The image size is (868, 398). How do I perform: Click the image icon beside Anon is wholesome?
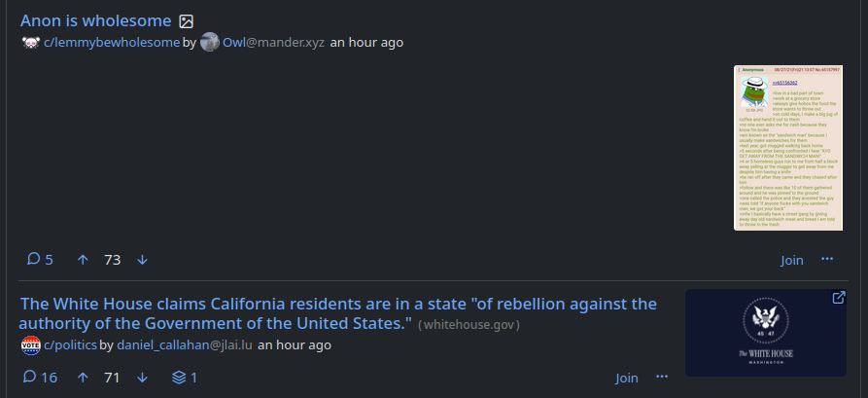coord(187,20)
